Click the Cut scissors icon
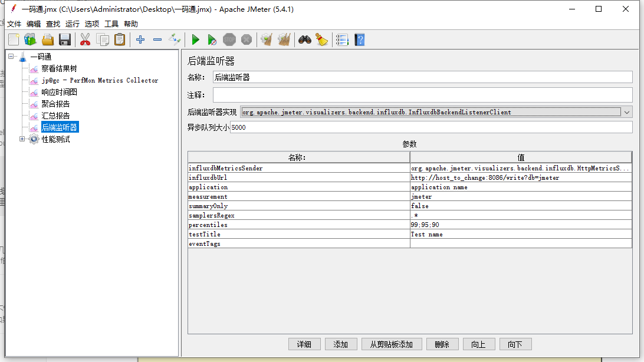Screen dimensions: 644x362 point(85,40)
